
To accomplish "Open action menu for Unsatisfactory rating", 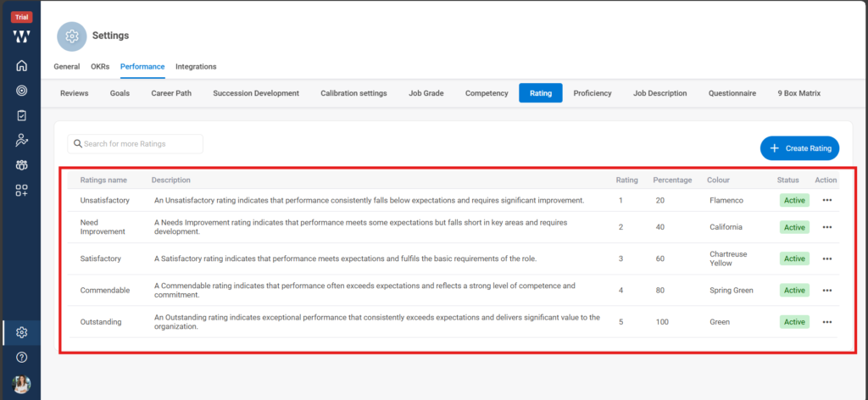I will point(826,201).
